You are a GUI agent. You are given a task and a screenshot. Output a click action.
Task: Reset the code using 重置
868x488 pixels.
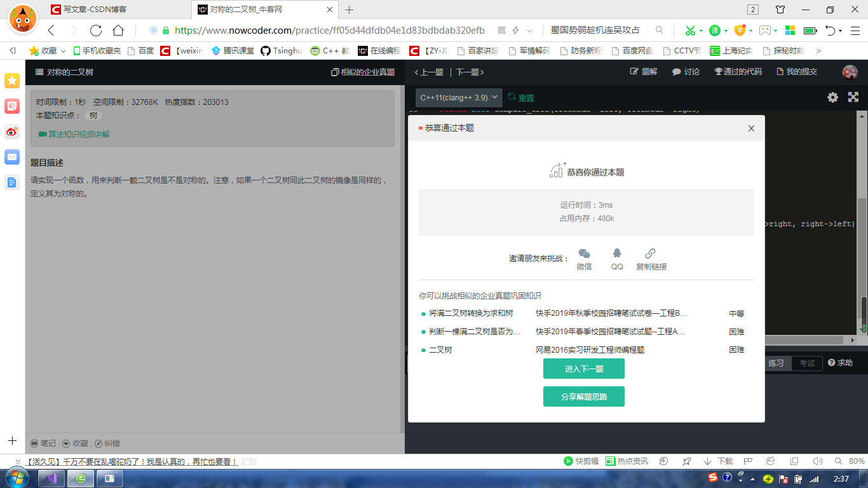(x=525, y=97)
